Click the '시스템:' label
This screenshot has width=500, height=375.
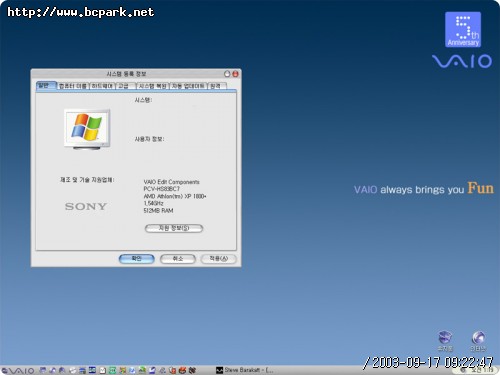pyautogui.click(x=143, y=100)
